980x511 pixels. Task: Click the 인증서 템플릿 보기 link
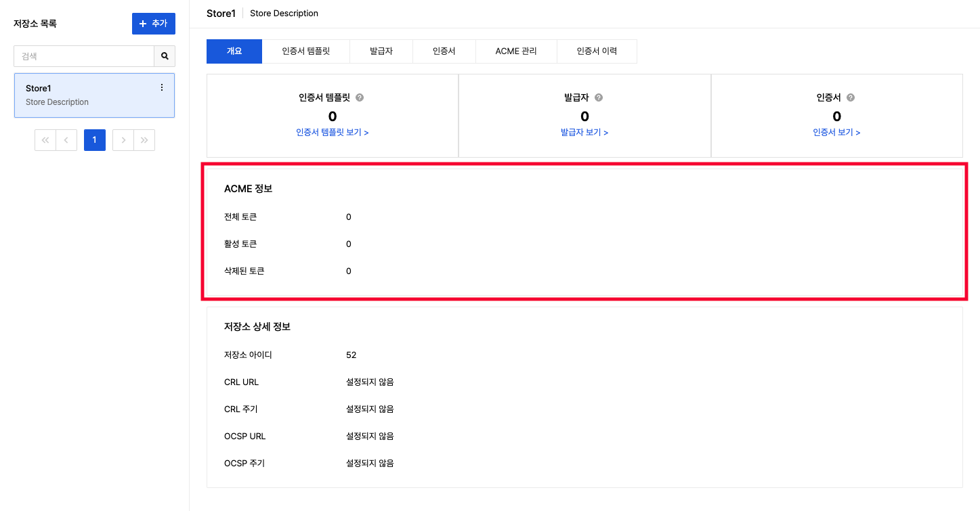pyautogui.click(x=332, y=133)
